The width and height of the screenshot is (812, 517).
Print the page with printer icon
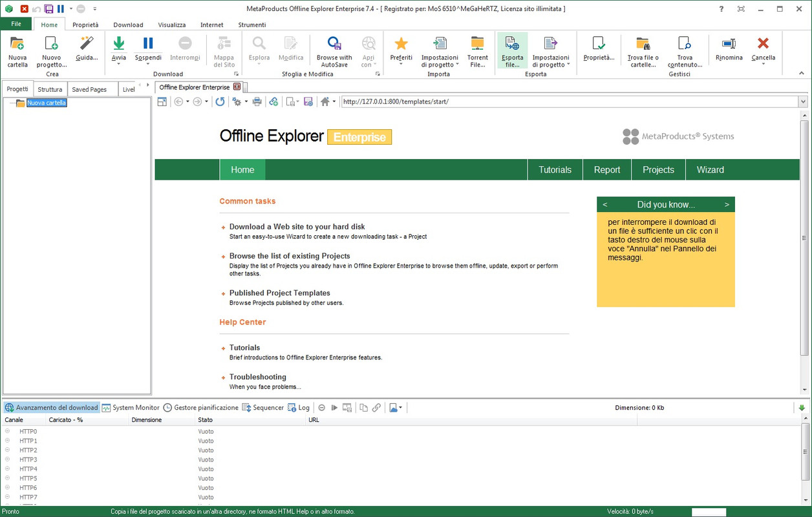pyautogui.click(x=257, y=101)
